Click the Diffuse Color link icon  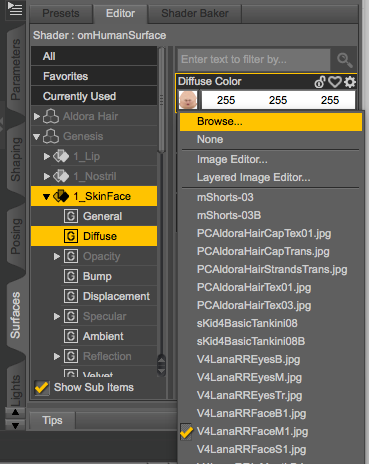pos(320,82)
